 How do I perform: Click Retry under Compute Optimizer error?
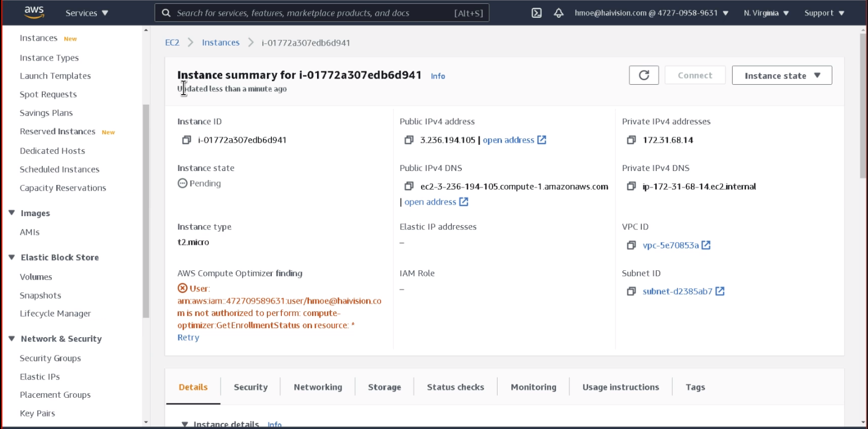coord(188,338)
